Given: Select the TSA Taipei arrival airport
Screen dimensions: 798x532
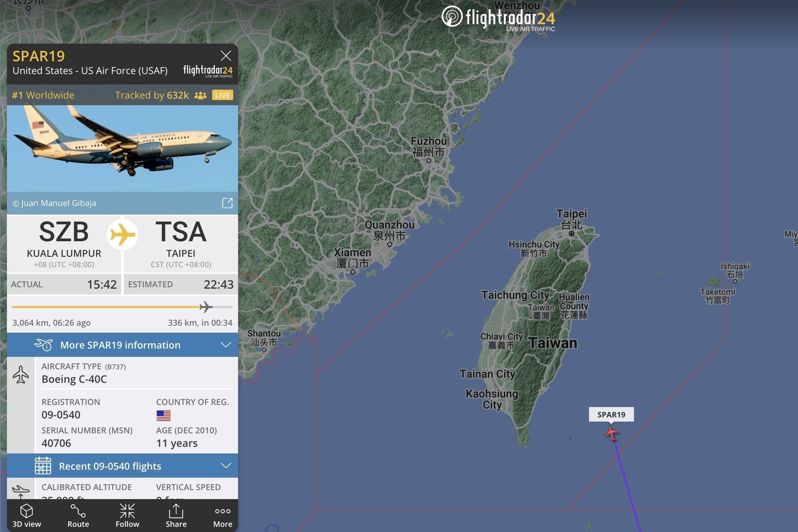Looking at the screenshot, I should 181,244.
